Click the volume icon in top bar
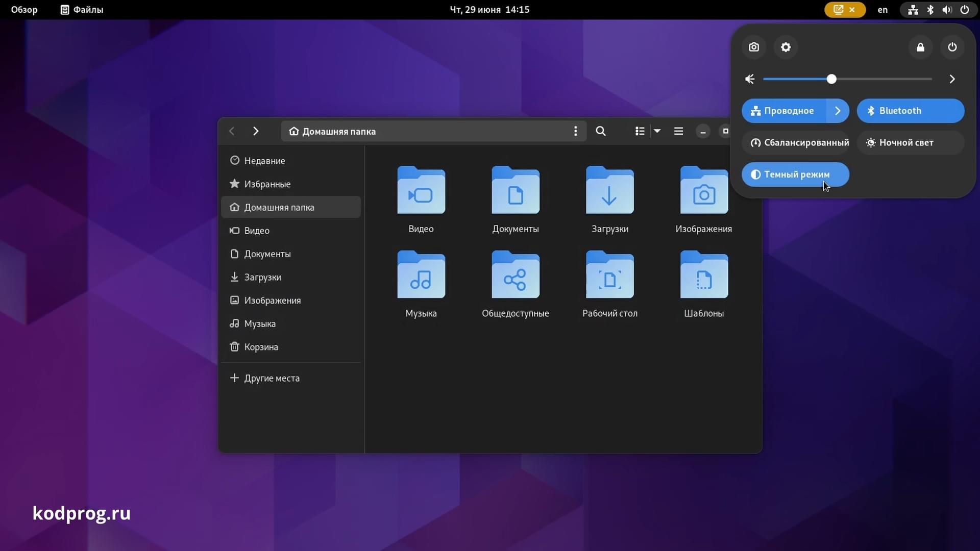 tap(947, 10)
